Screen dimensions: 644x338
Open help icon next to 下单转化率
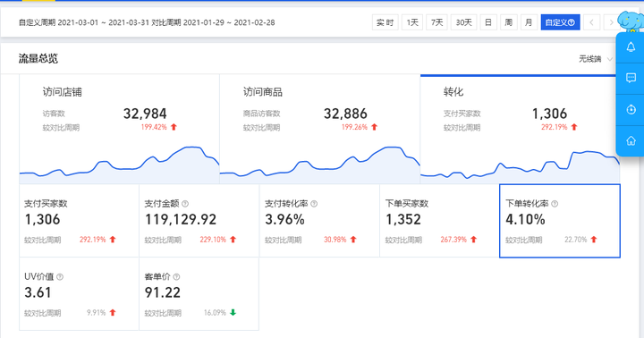pos(555,204)
